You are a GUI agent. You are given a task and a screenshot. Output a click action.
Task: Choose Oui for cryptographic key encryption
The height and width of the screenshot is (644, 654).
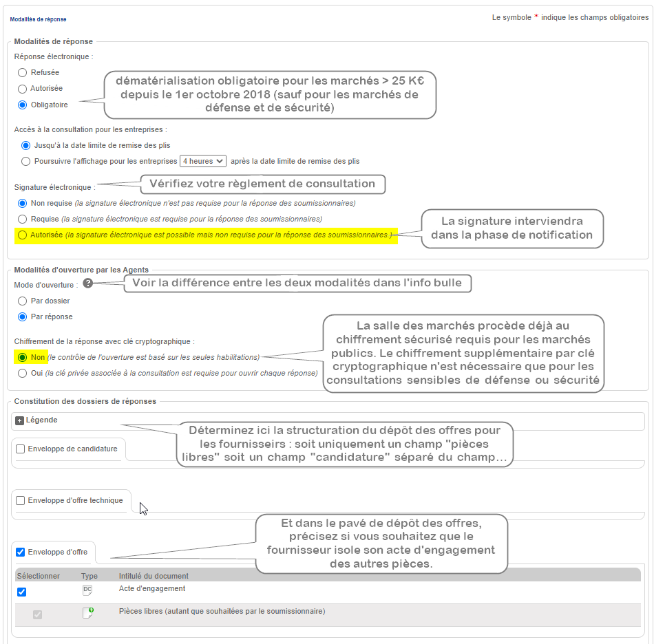[23, 373]
